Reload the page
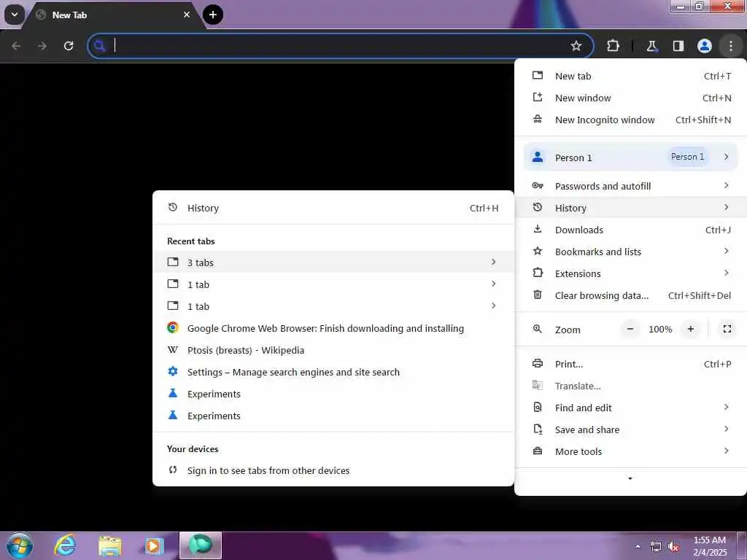The height and width of the screenshot is (560, 747). click(x=69, y=46)
